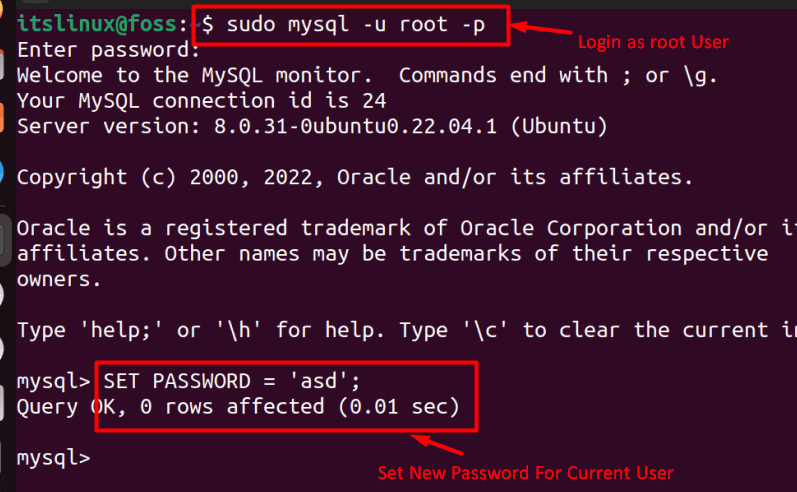Click the mysql> prompt before SET PASSWORD
This screenshot has width=797, height=492.
click(53, 381)
